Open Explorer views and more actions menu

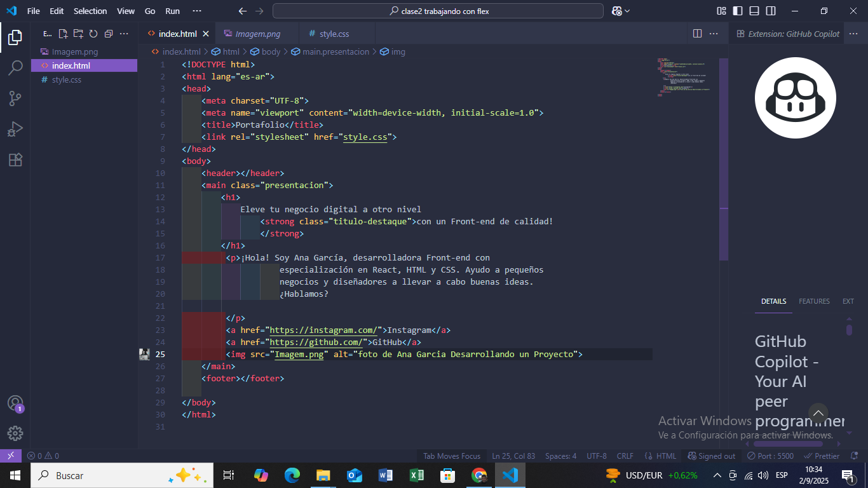[x=124, y=34]
